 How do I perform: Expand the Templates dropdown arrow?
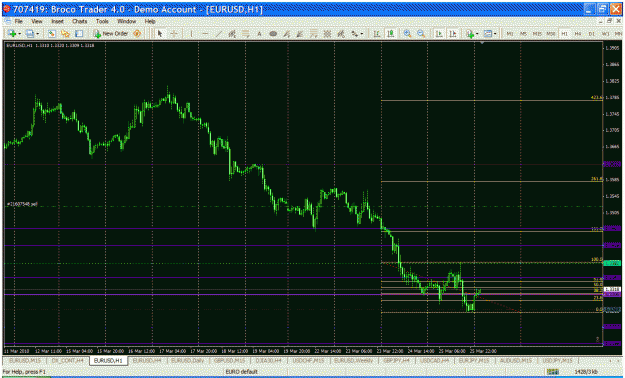(495, 34)
